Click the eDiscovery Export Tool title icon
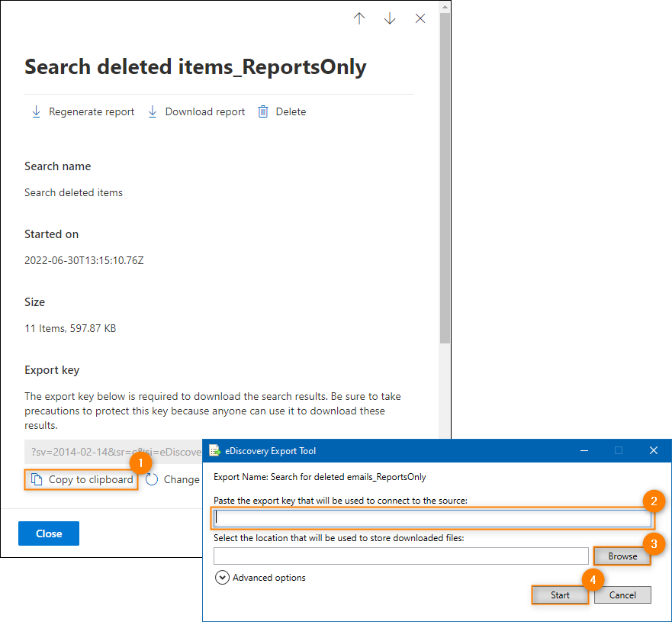 tap(214, 450)
